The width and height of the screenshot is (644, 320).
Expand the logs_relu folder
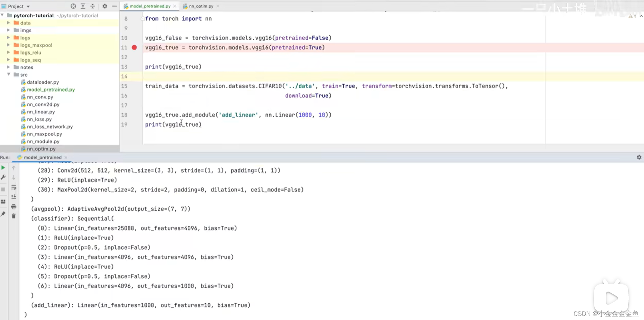[9, 52]
